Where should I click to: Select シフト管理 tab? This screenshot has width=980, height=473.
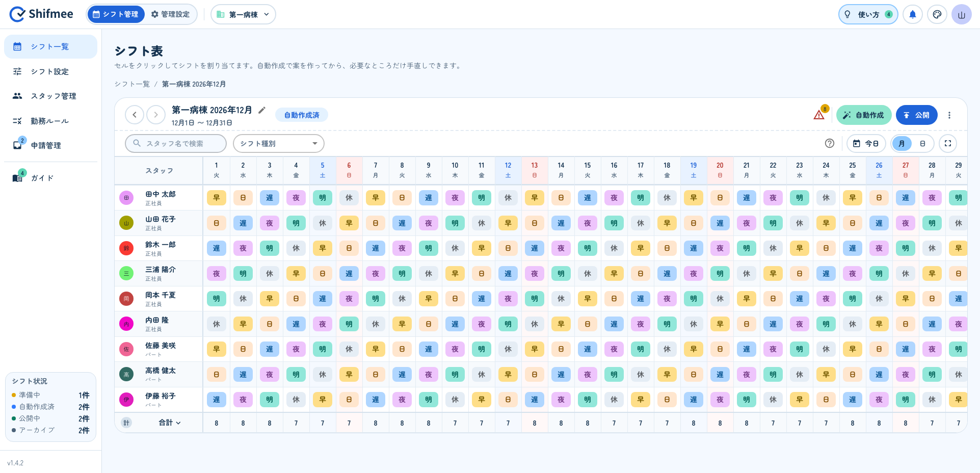(x=116, y=14)
